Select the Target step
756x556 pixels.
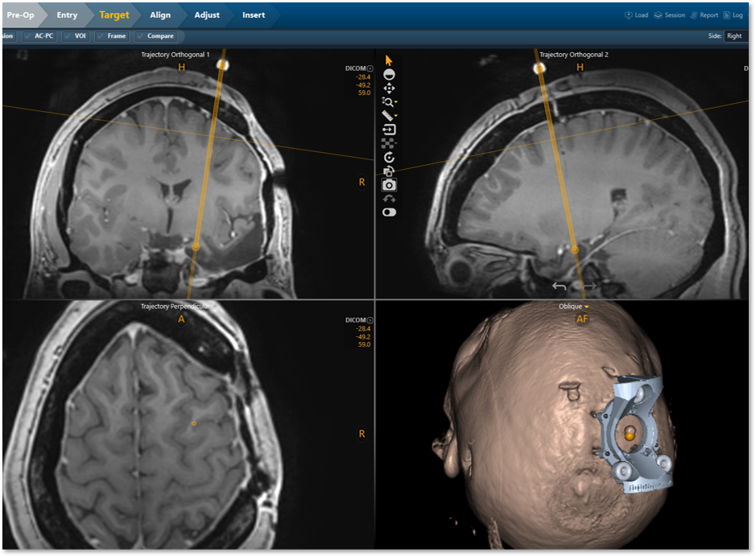click(x=114, y=15)
